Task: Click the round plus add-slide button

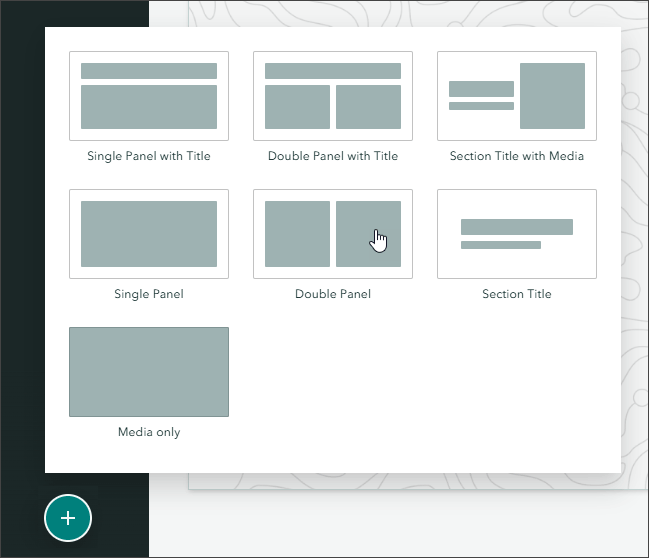Action: pyautogui.click(x=68, y=518)
